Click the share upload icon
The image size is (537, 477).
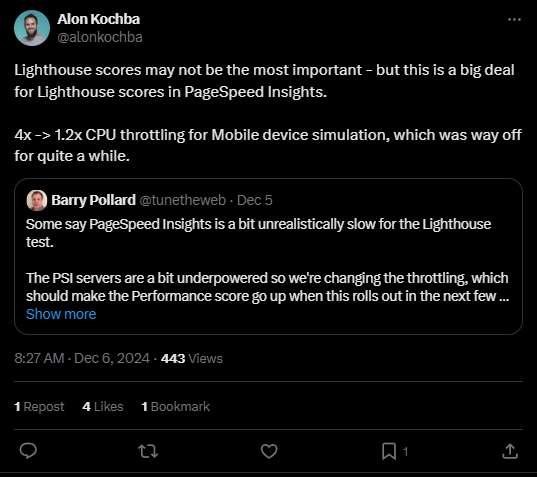tap(510, 451)
